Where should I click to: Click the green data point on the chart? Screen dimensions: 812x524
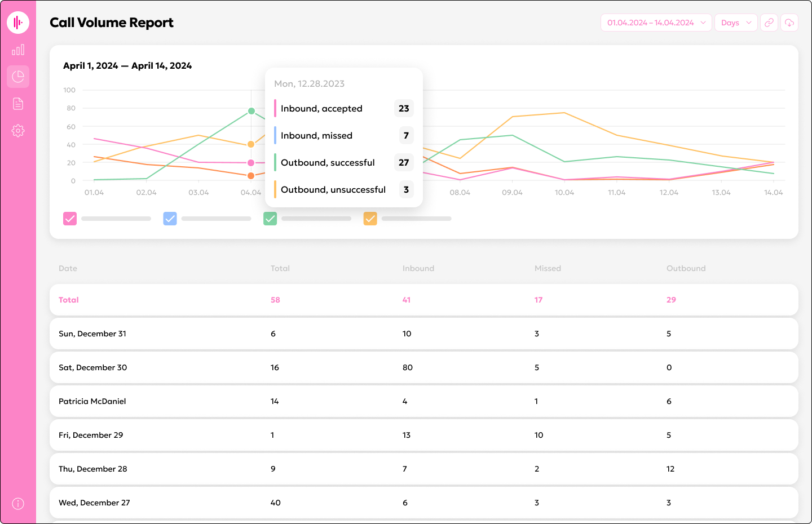click(251, 111)
